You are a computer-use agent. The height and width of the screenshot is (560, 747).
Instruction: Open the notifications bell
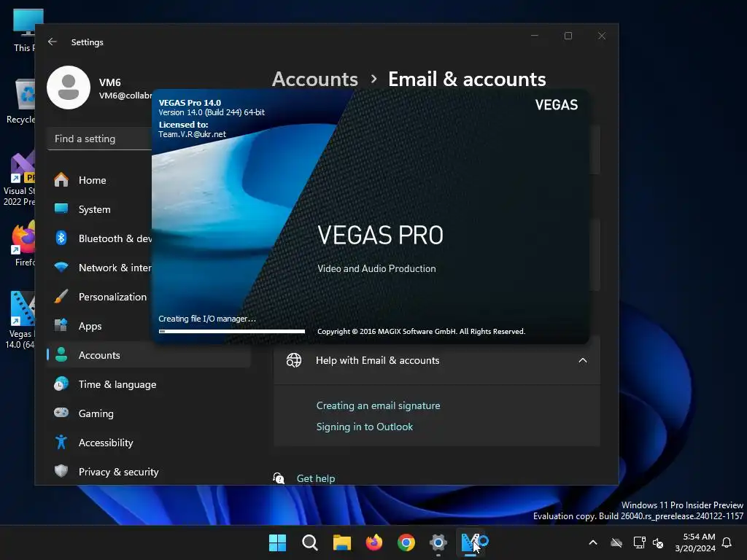pyautogui.click(x=727, y=542)
